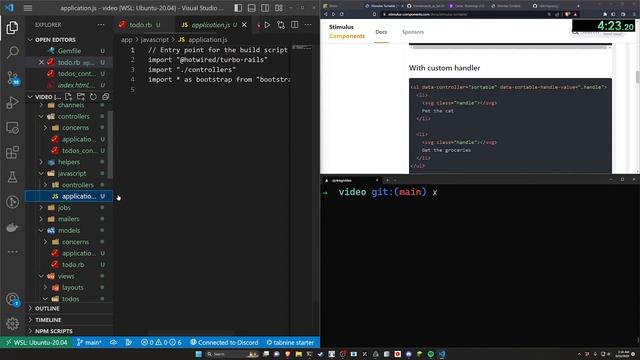This screenshot has width=640, height=360.
Task: Click the main* branch status item
Action: click(89, 342)
